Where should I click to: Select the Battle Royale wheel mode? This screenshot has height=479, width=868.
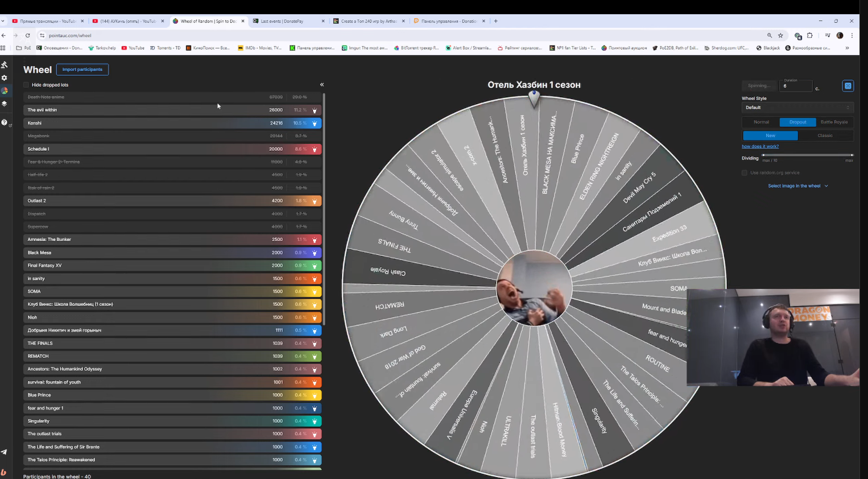(x=834, y=122)
